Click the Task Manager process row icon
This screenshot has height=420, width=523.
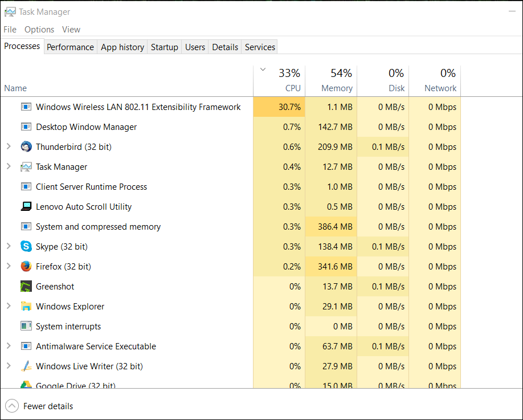coord(26,167)
